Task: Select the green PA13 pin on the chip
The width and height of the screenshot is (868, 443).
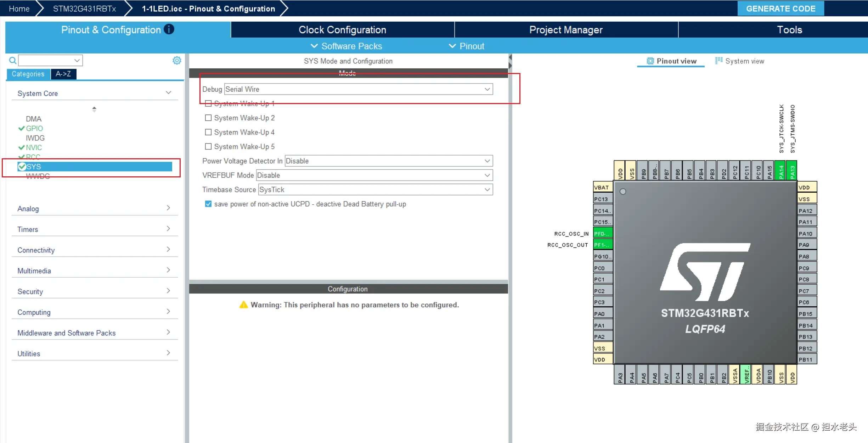Action: click(792, 171)
